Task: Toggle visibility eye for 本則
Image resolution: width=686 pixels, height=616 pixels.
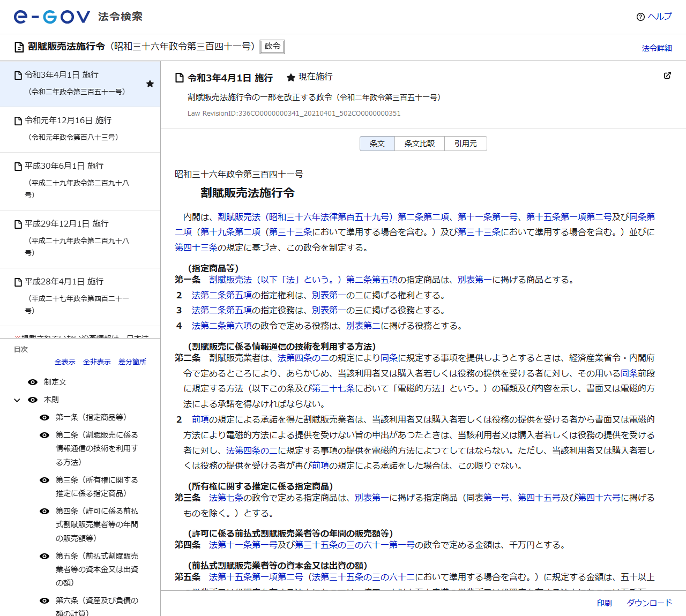Action: [33, 400]
